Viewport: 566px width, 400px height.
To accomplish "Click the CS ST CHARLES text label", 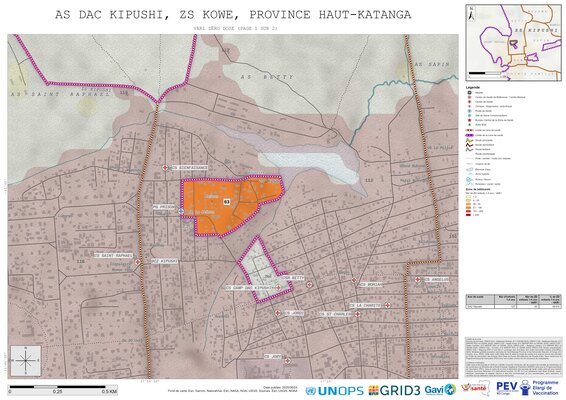I will (335, 314).
